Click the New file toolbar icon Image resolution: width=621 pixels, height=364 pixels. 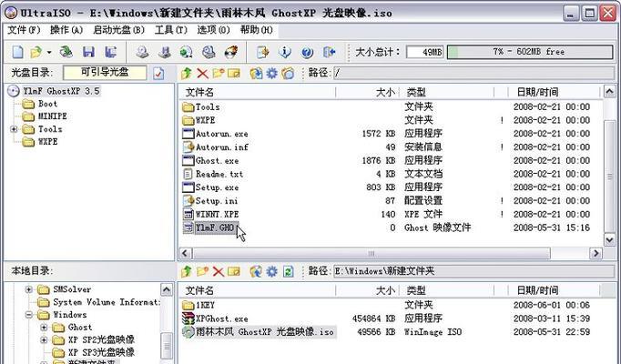17,52
